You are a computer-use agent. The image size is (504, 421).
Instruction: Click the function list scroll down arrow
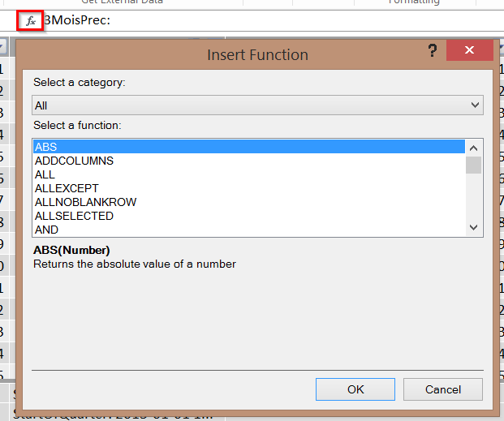[x=474, y=229]
